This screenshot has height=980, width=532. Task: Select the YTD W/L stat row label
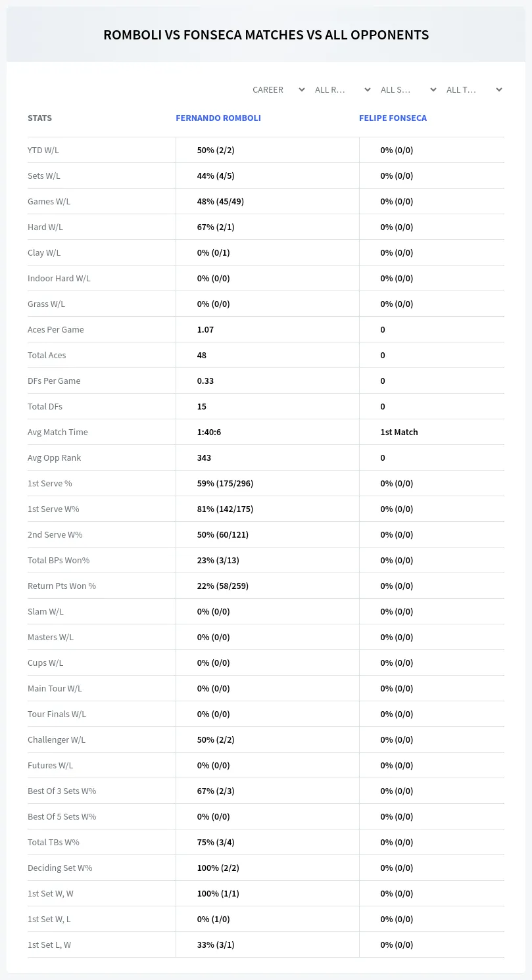[43, 150]
